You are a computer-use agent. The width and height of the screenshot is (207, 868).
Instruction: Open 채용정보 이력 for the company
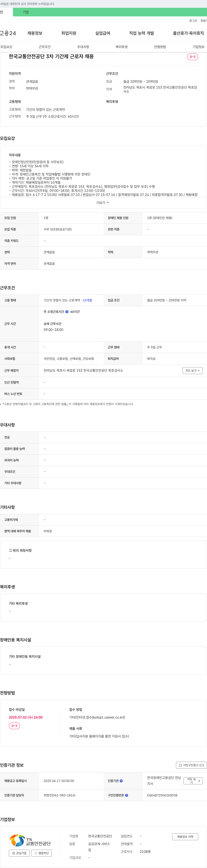(x=185, y=837)
